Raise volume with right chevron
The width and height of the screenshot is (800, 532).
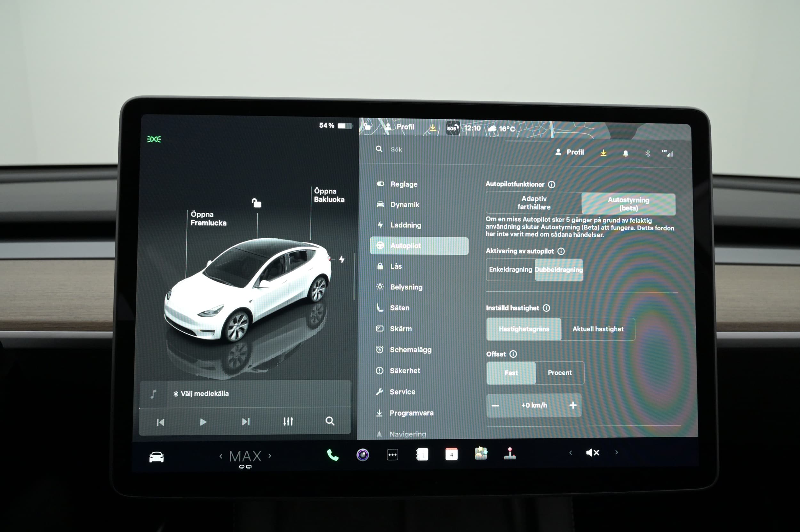tap(616, 452)
